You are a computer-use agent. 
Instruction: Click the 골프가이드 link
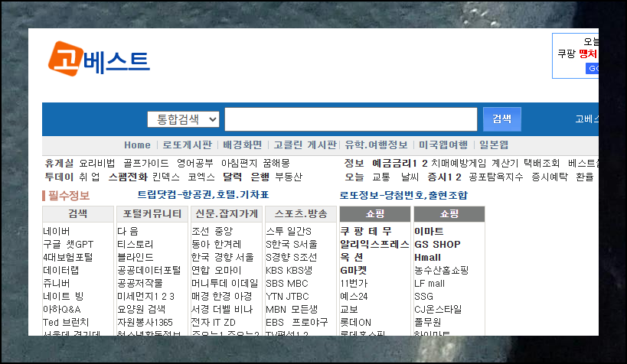tap(146, 163)
